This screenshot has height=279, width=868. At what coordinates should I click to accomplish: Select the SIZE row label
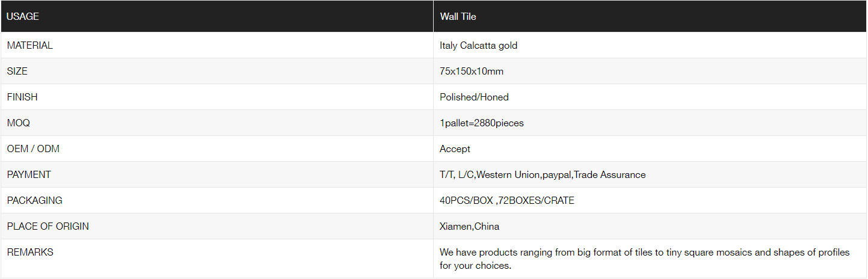coord(17,71)
